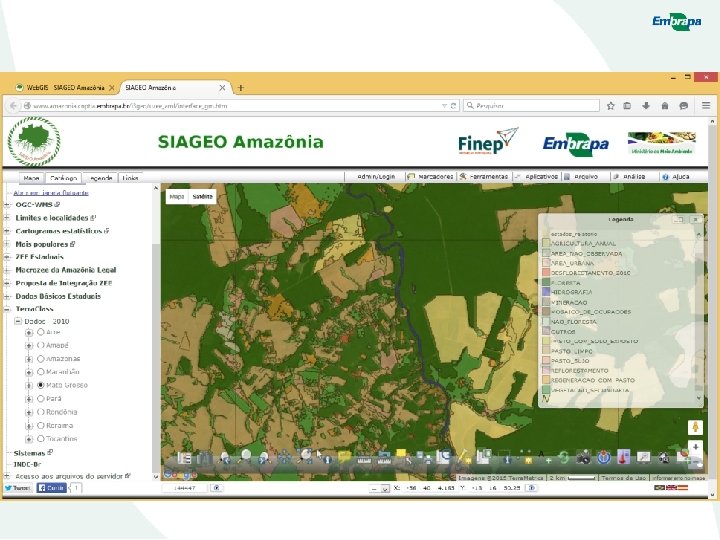
Task: Open the Wikipedia W tool icon
Action: click(604, 458)
